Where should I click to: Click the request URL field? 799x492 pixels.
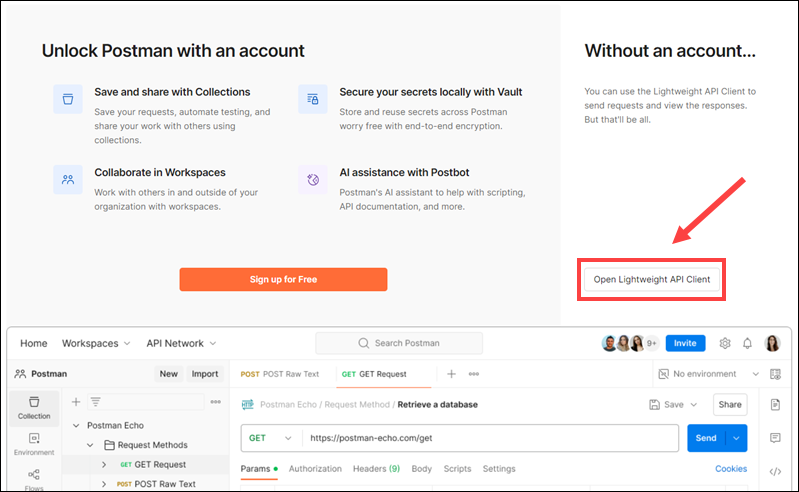coord(490,438)
